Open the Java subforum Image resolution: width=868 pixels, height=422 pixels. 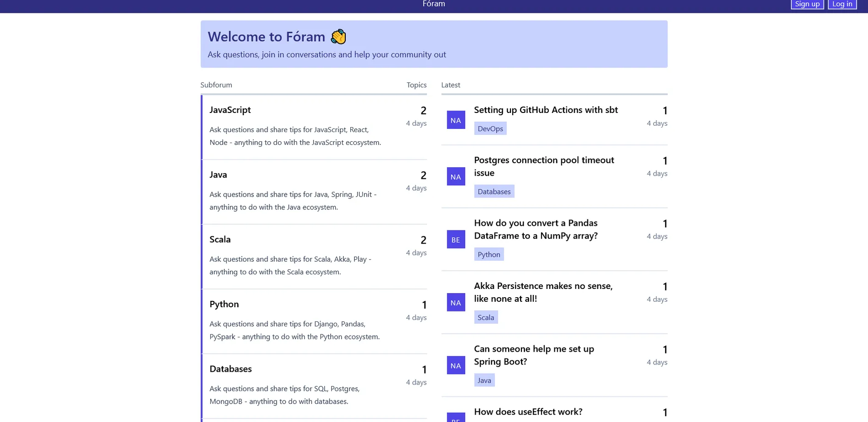[x=218, y=175]
